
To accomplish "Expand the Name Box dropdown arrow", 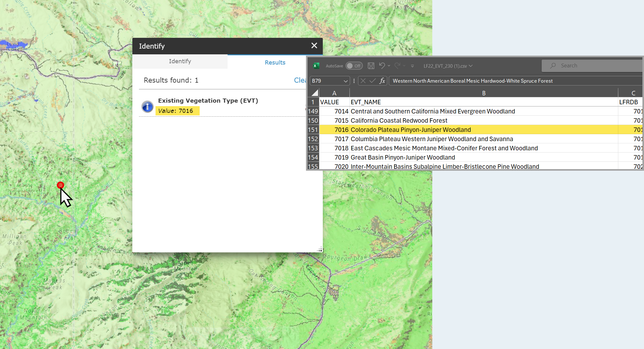I will [346, 81].
